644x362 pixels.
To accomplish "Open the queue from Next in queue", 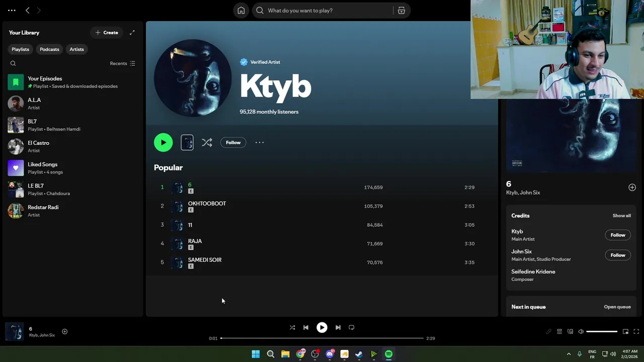I will [x=617, y=307].
